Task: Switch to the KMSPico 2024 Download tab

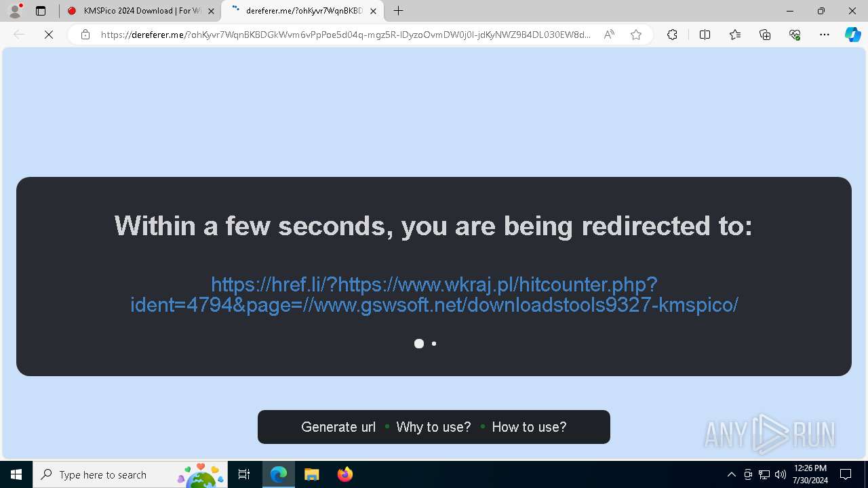Action: (x=140, y=11)
